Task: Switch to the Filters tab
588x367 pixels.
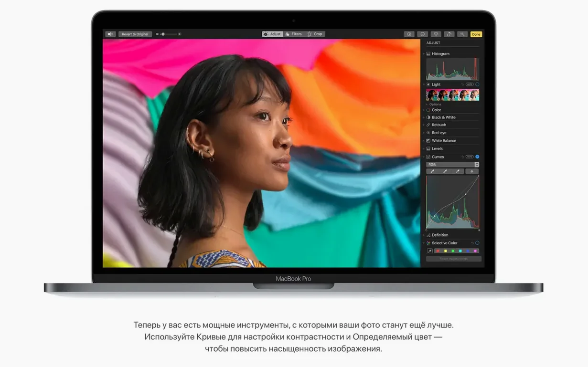Action: [294, 34]
